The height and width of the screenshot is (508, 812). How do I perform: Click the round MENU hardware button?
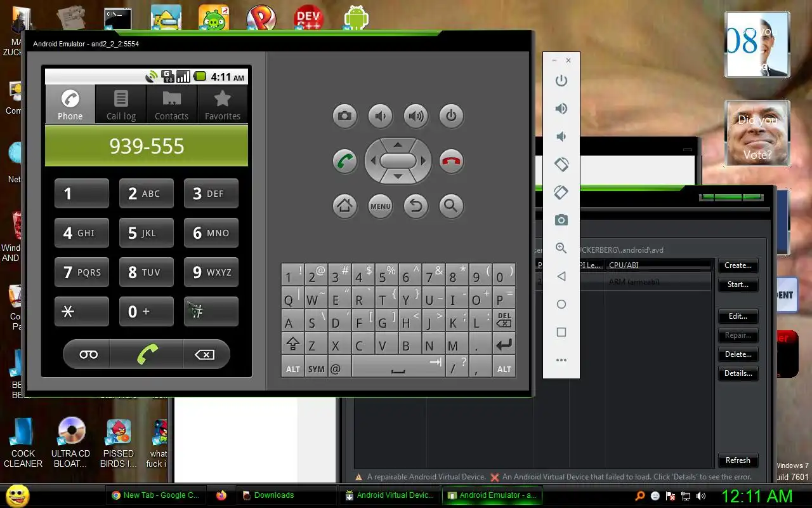click(381, 206)
